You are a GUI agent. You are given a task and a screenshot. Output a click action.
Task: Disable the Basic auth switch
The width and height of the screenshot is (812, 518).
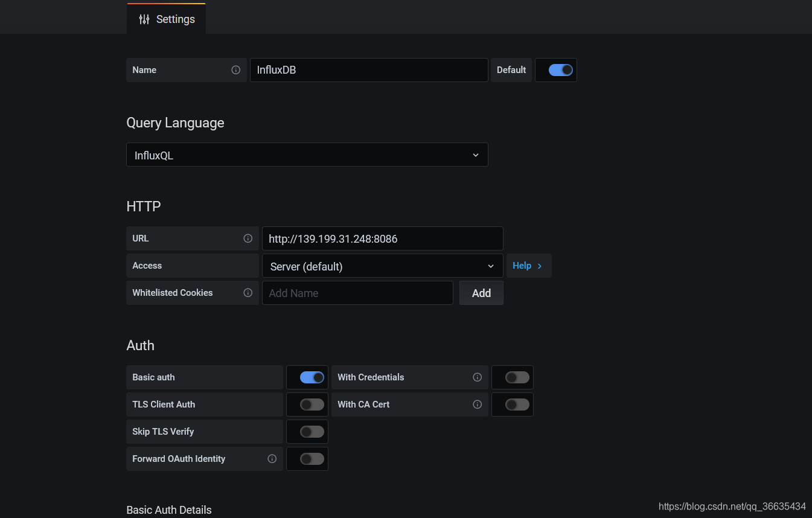coord(312,377)
